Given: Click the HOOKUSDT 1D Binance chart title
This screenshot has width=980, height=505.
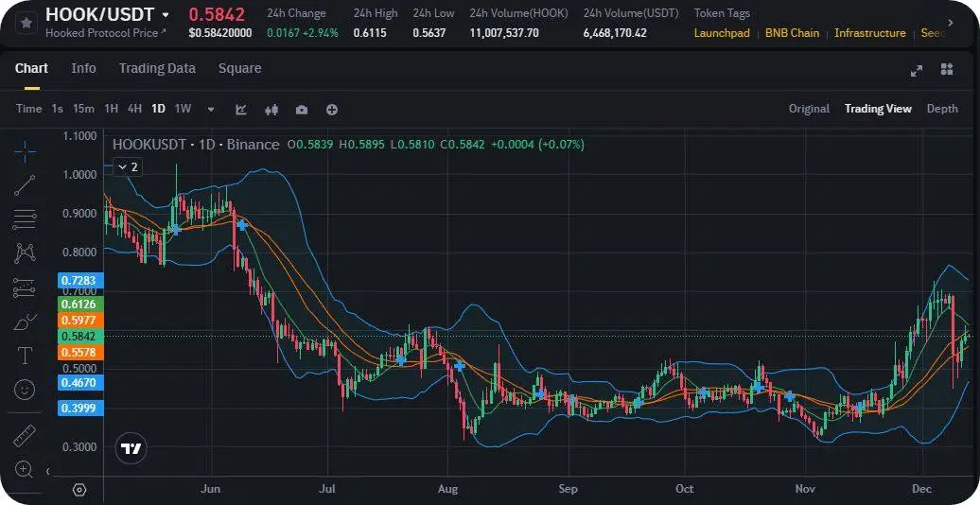Looking at the screenshot, I should pos(196,145).
